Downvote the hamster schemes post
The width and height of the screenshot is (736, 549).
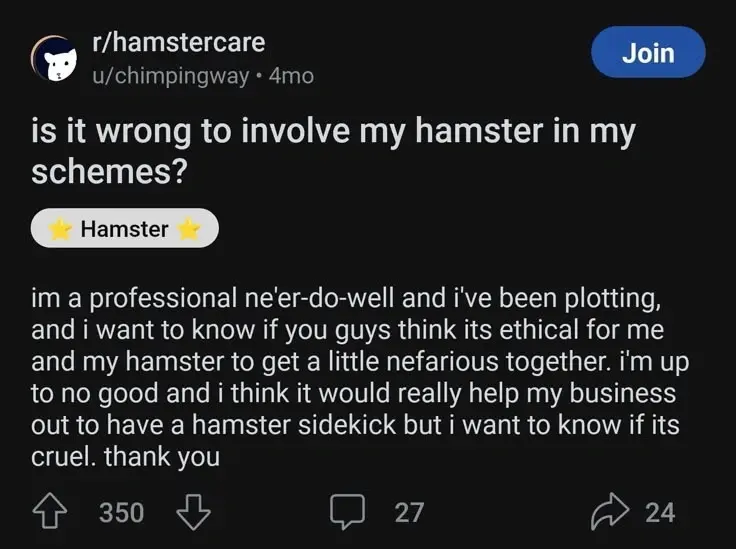coord(193,512)
